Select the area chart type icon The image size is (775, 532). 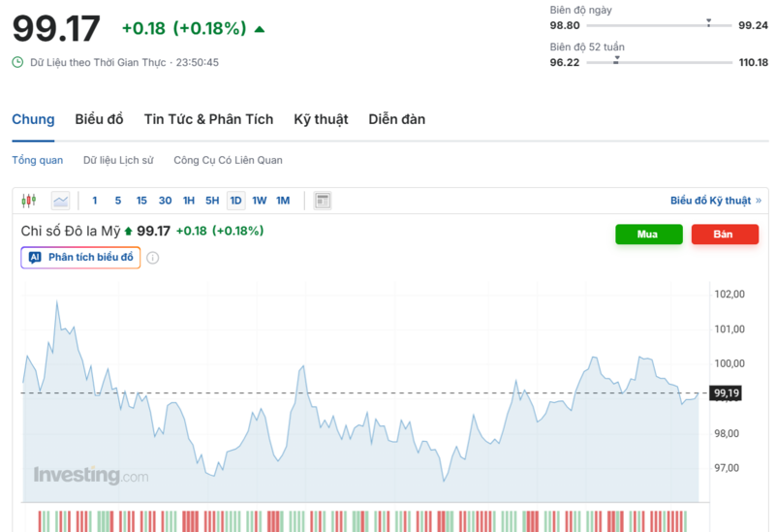coord(60,201)
